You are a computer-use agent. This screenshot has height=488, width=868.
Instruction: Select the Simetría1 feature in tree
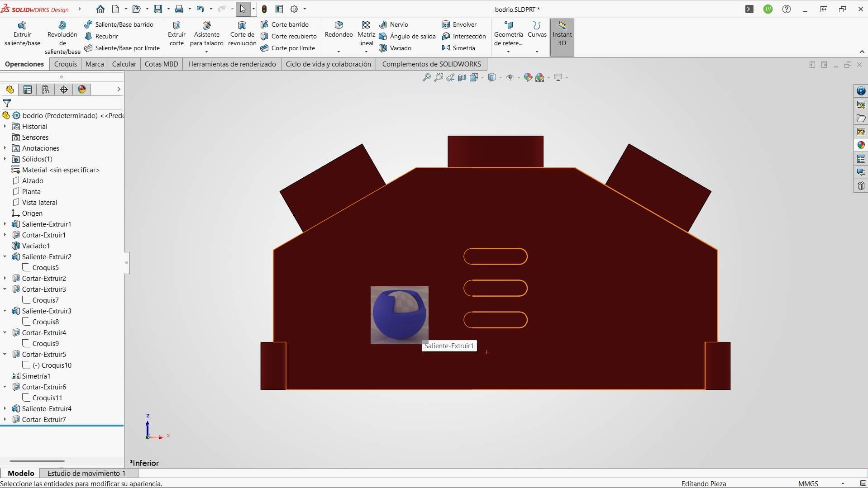click(31, 376)
